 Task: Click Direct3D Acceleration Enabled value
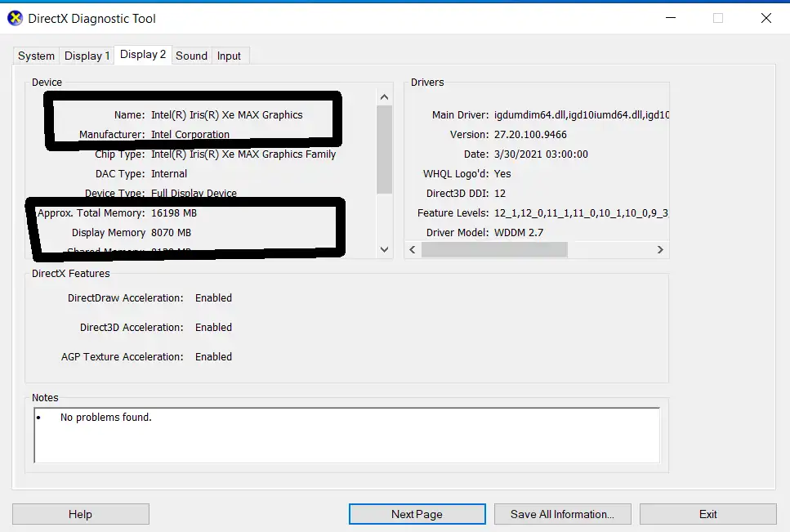pyautogui.click(x=213, y=328)
